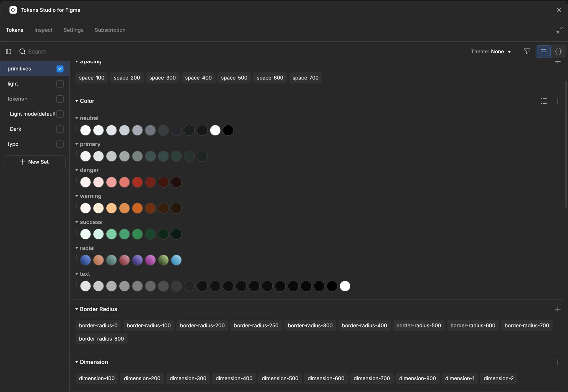Screen dimensions: 568x392
Task: Select the blue swatch in radial group
Action: coord(86,260)
